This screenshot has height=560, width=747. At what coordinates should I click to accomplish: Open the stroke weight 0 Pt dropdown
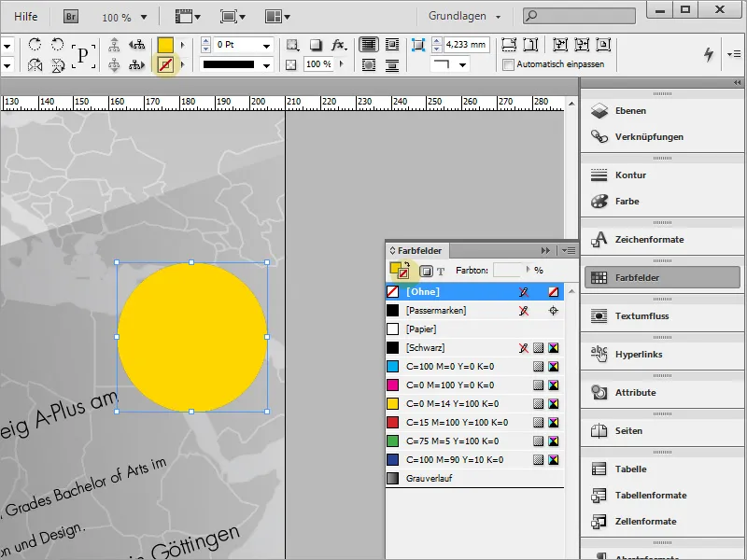(x=266, y=46)
